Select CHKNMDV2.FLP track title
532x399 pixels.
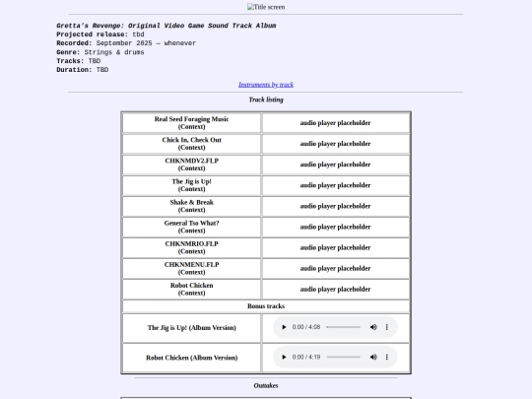click(192, 161)
